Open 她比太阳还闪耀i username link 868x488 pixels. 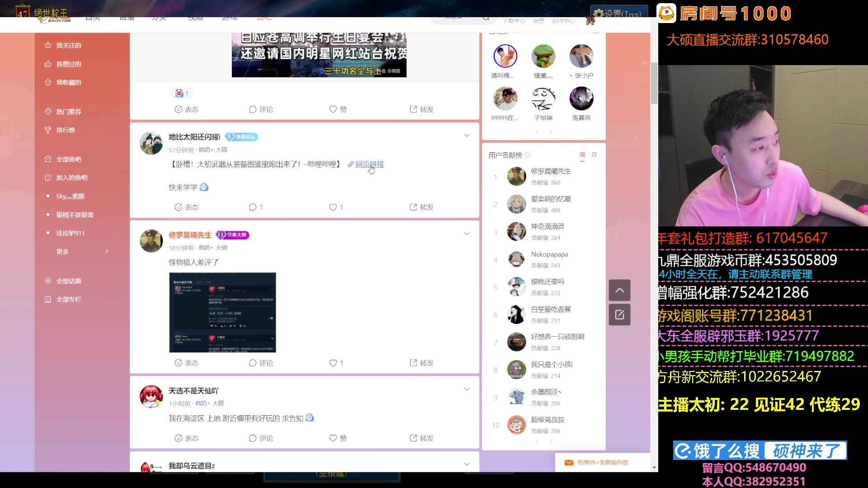[x=194, y=137]
